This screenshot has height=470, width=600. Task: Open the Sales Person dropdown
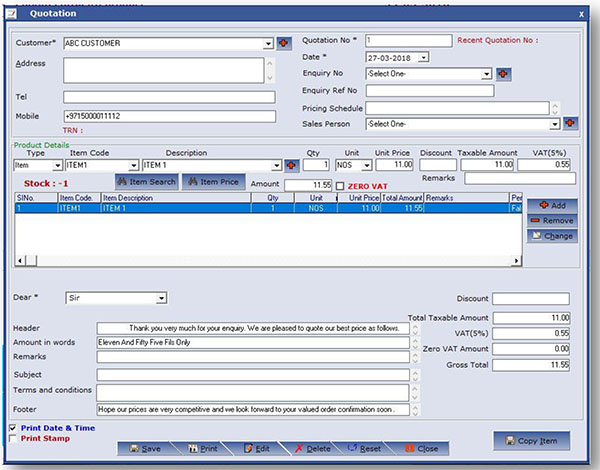[554, 124]
